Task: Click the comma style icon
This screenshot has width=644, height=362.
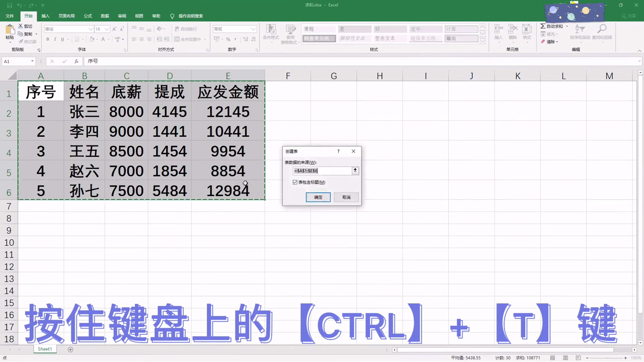Action: (235, 39)
